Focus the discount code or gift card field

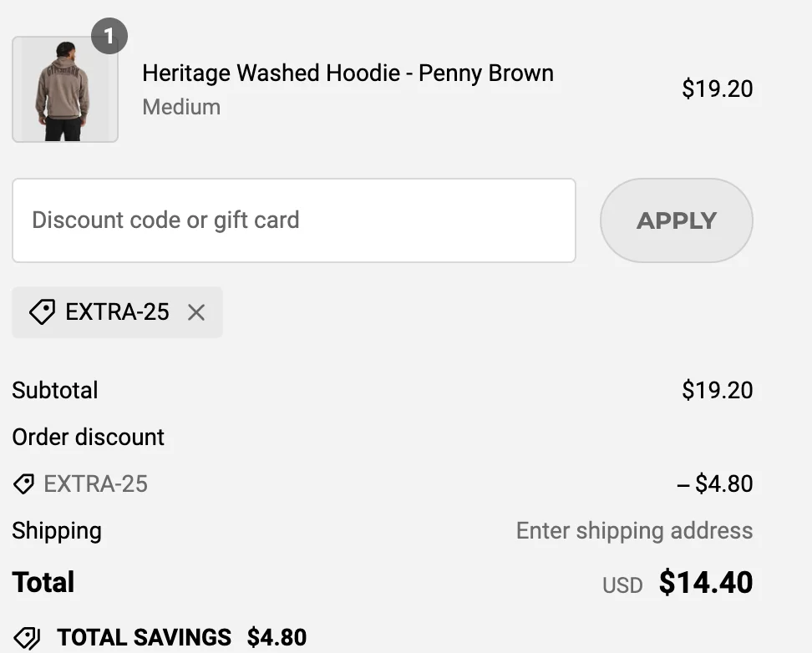point(294,220)
